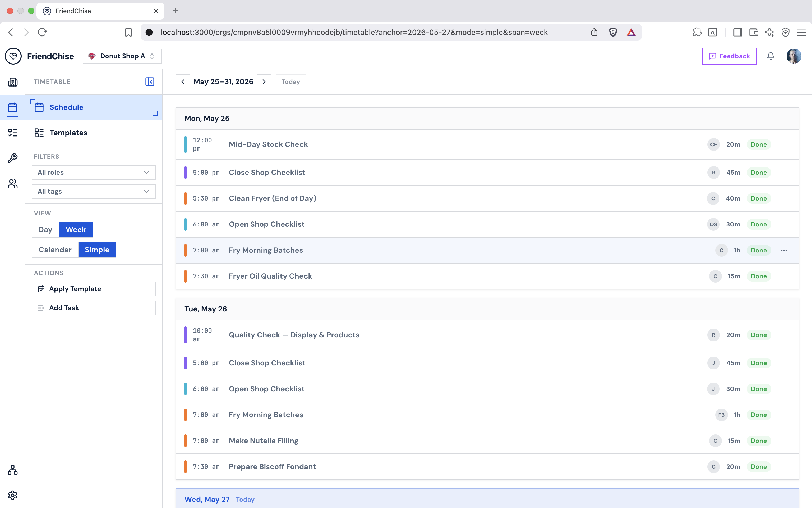The image size is (812, 508).
Task: Open Clean Fryer (End of Day) task
Action: [x=487, y=198]
